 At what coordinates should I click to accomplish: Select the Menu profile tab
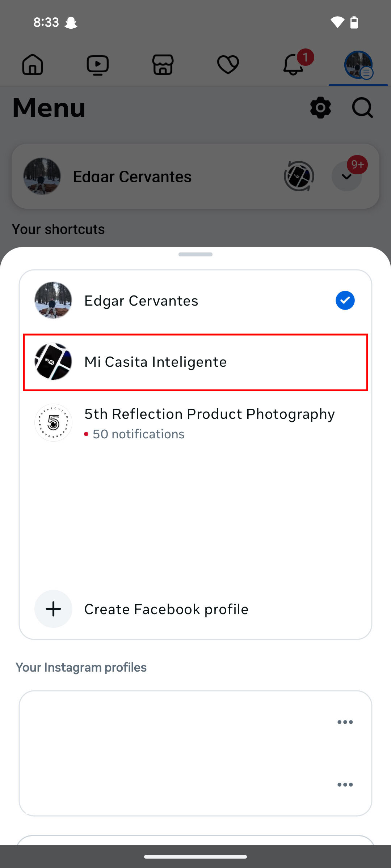(x=358, y=65)
